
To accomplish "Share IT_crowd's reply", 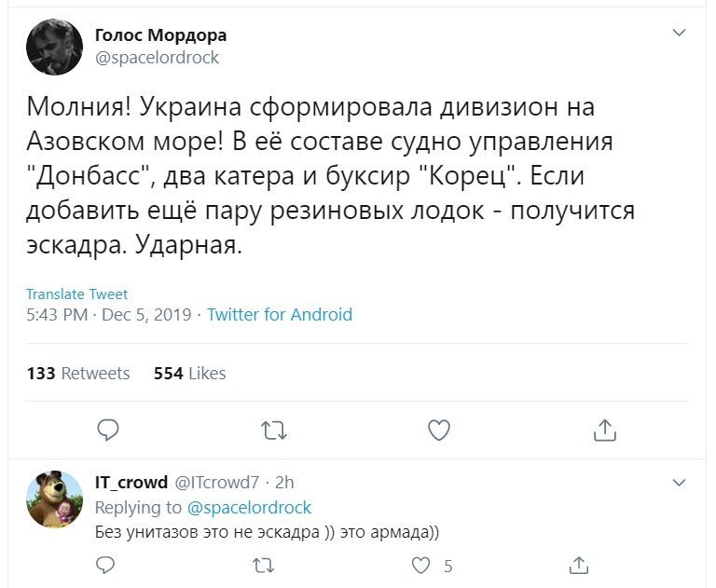I will (579, 565).
